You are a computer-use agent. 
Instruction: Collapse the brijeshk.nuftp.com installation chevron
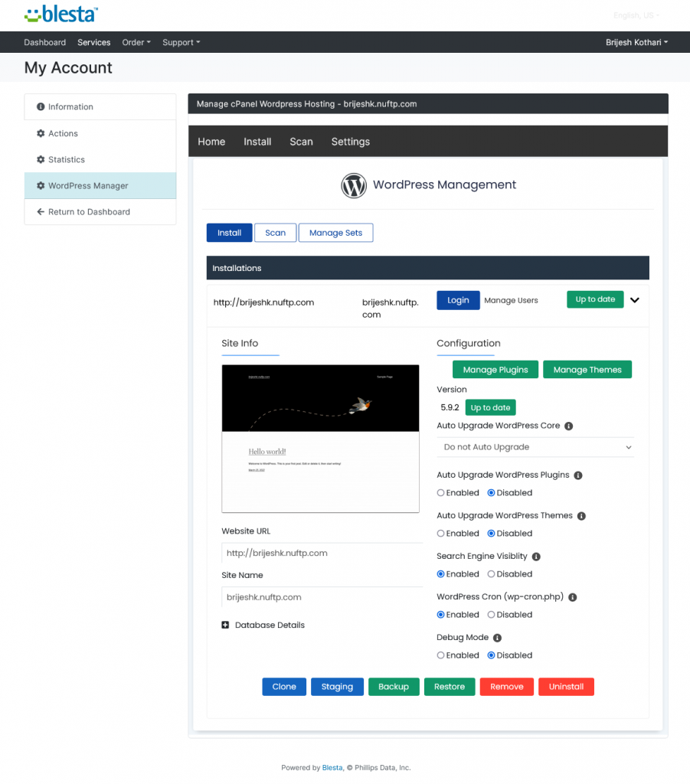[x=635, y=300]
